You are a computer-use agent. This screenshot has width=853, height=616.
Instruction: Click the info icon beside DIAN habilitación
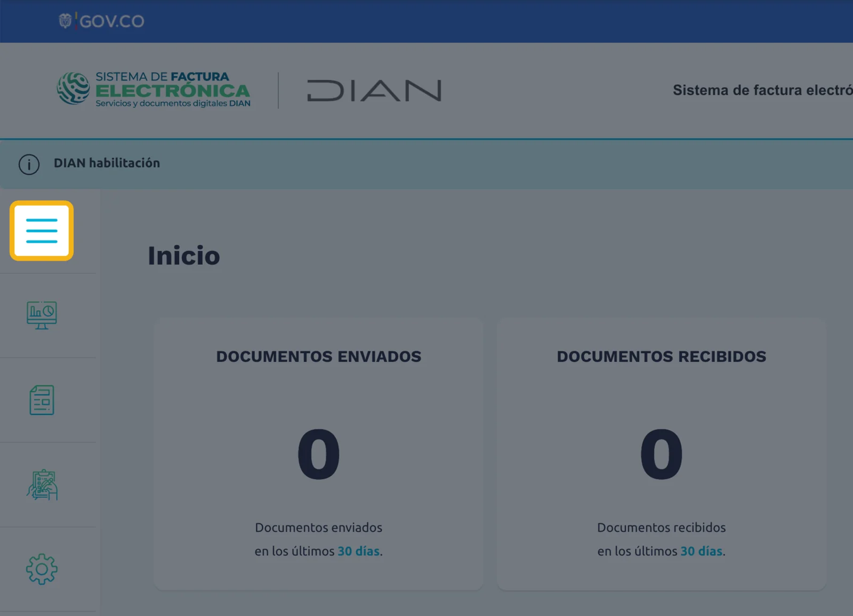point(29,164)
